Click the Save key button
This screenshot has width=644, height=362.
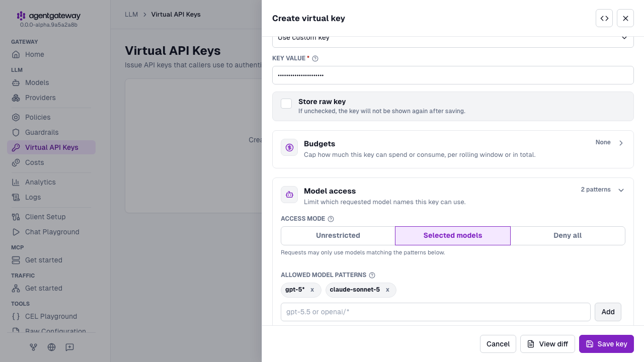point(606,344)
